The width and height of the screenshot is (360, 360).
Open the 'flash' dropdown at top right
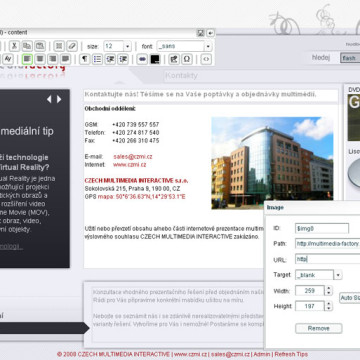pyautogui.click(x=350, y=58)
